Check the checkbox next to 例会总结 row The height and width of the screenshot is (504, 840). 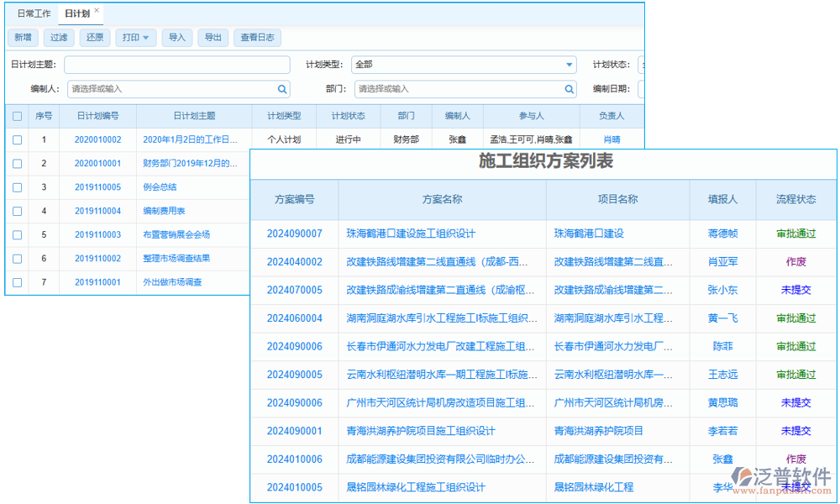18,186
